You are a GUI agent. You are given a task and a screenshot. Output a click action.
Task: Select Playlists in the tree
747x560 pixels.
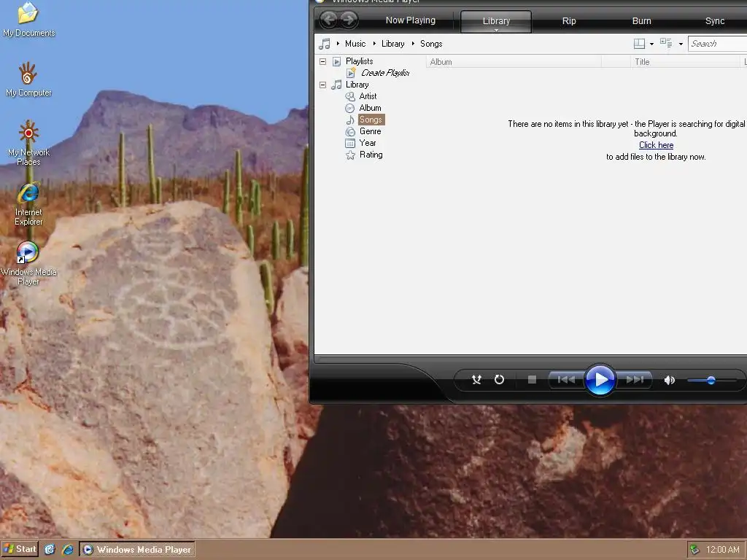pos(359,61)
